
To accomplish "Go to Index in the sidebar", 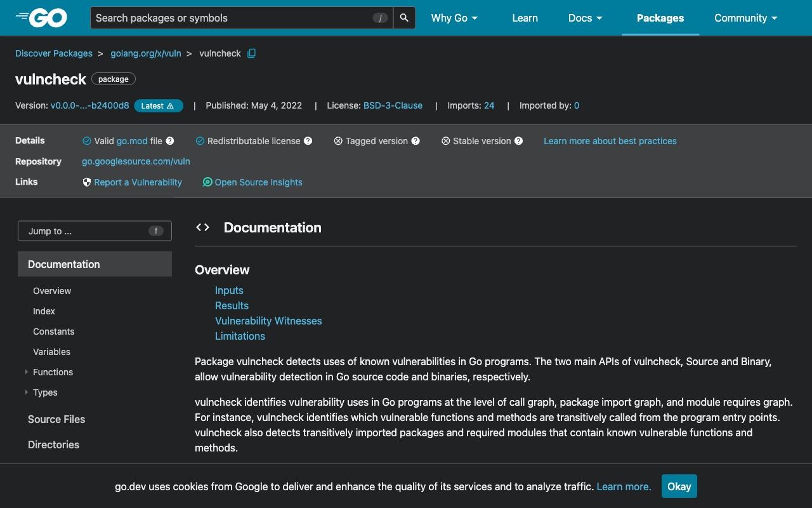I will 44,311.
